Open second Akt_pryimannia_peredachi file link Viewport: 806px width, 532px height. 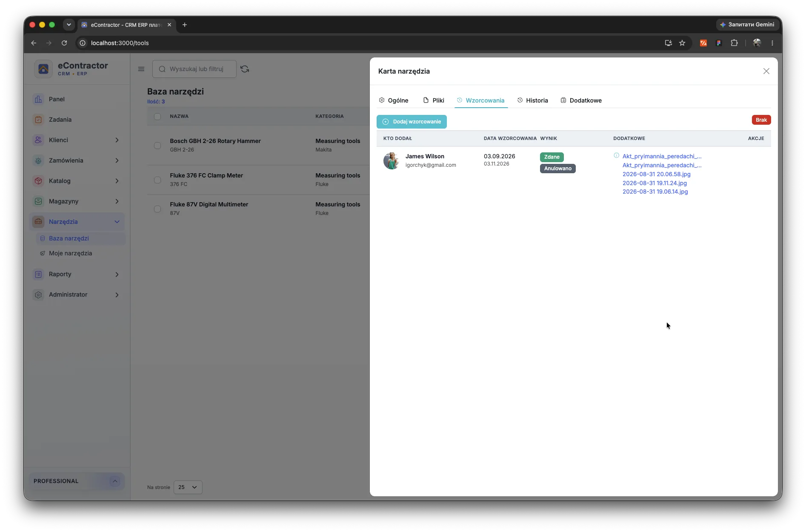tap(662, 165)
